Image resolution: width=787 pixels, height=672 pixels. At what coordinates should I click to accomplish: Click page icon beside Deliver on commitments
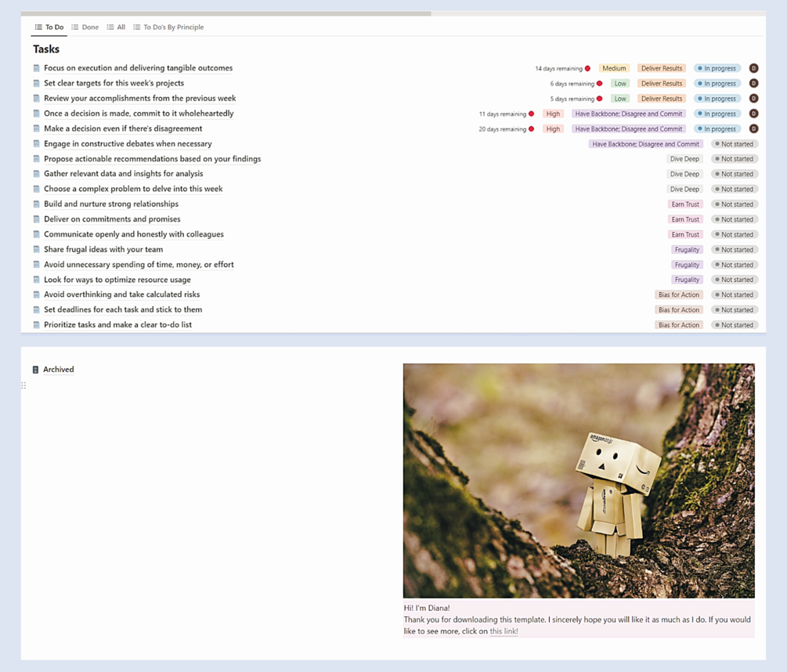click(37, 219)
